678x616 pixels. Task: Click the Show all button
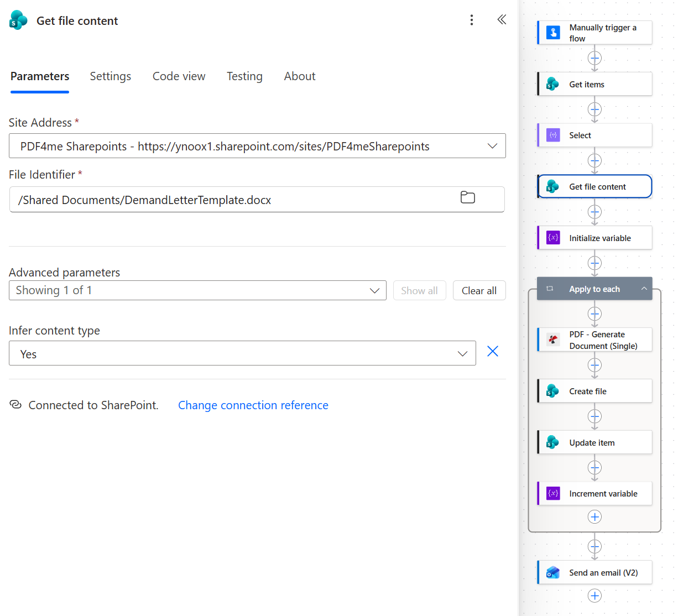[x=419, y=290]
